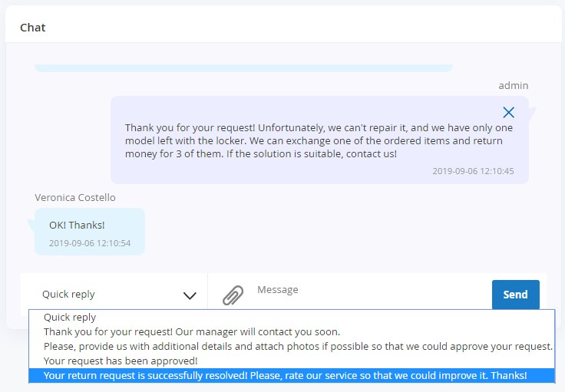Viewport: 565px width, 392px height.
Task: Expand the Quick reply chevron arrow
Action: [x=190, y=295]
